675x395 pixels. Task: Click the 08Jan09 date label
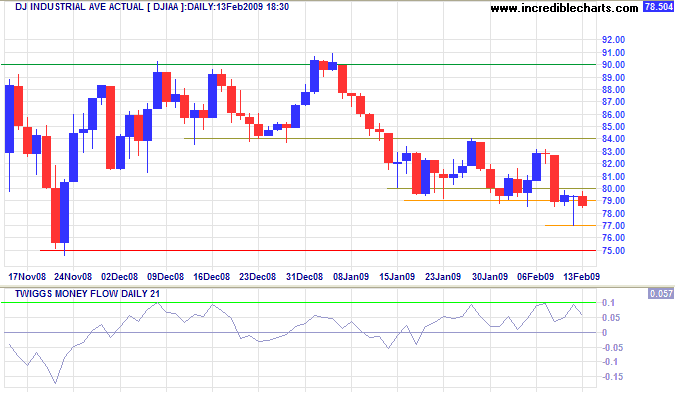tap(351, 277)
